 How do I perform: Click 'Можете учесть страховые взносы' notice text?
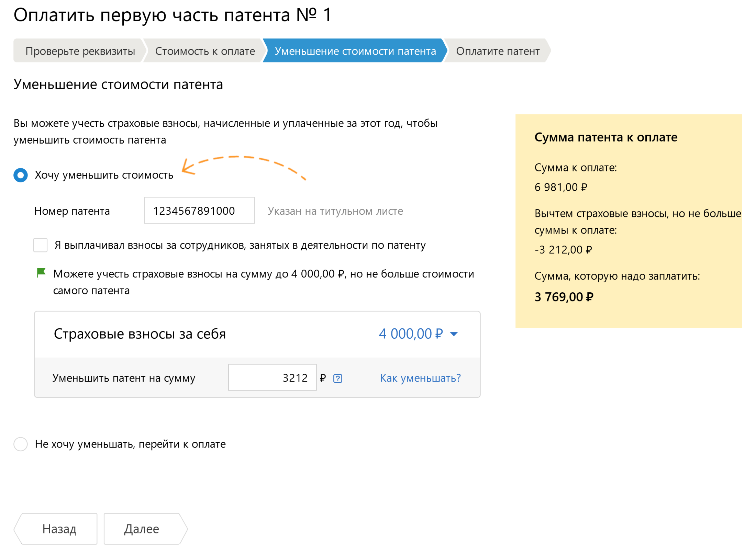(x=264, y=282)
